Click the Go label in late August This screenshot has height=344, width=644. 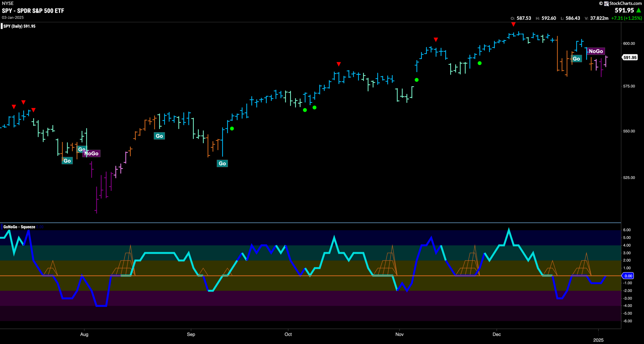[x=159, y=136]
